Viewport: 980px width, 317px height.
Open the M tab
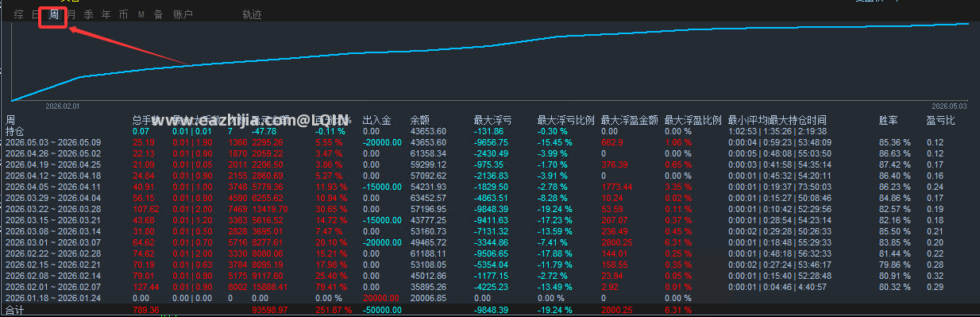pos(141,14)
